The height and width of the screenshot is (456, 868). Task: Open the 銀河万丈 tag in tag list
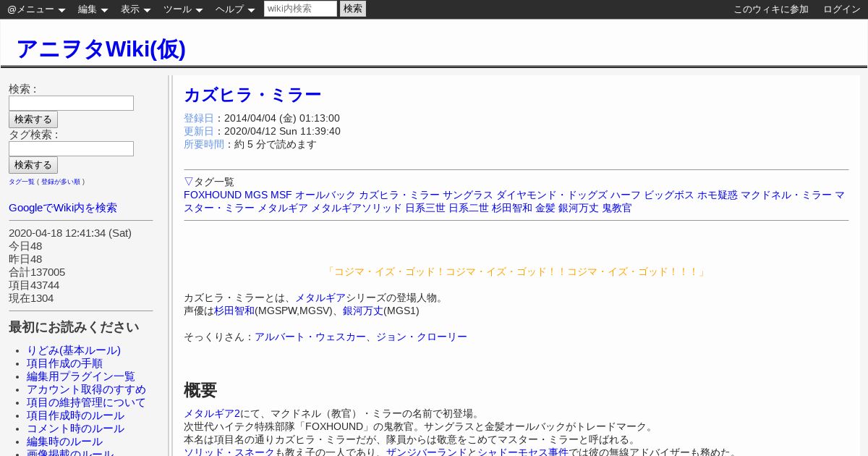(579, 208)
